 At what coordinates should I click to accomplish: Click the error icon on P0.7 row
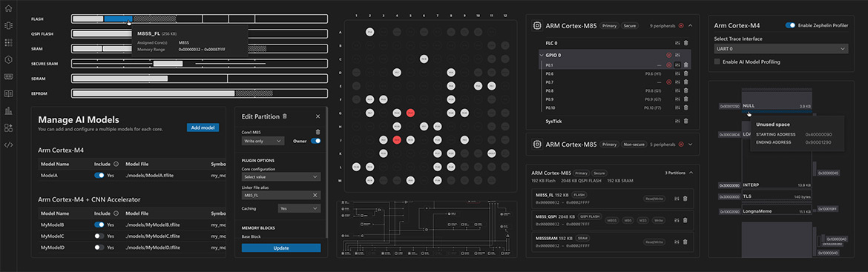(x=668, y=82)
